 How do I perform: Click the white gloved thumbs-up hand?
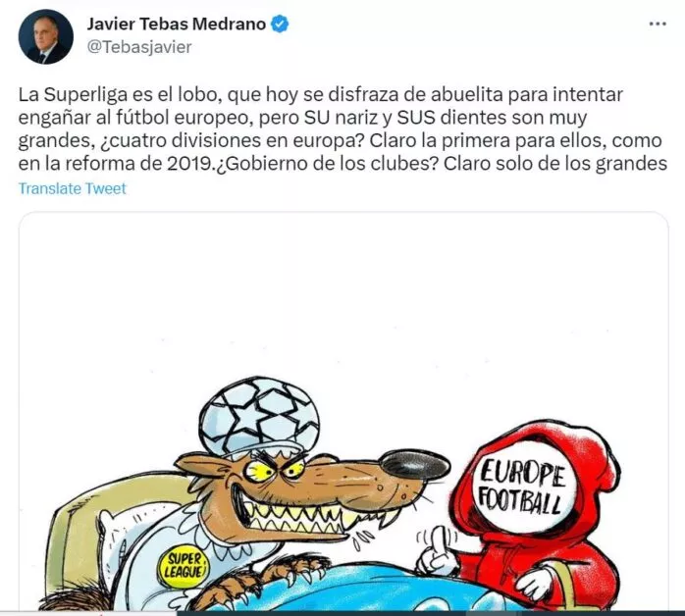pos(438,551)
